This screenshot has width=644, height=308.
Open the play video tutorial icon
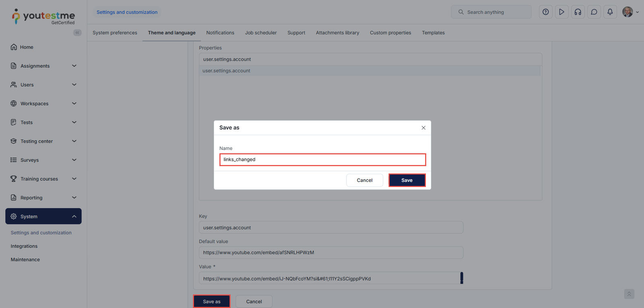click(x=561, y=12)
